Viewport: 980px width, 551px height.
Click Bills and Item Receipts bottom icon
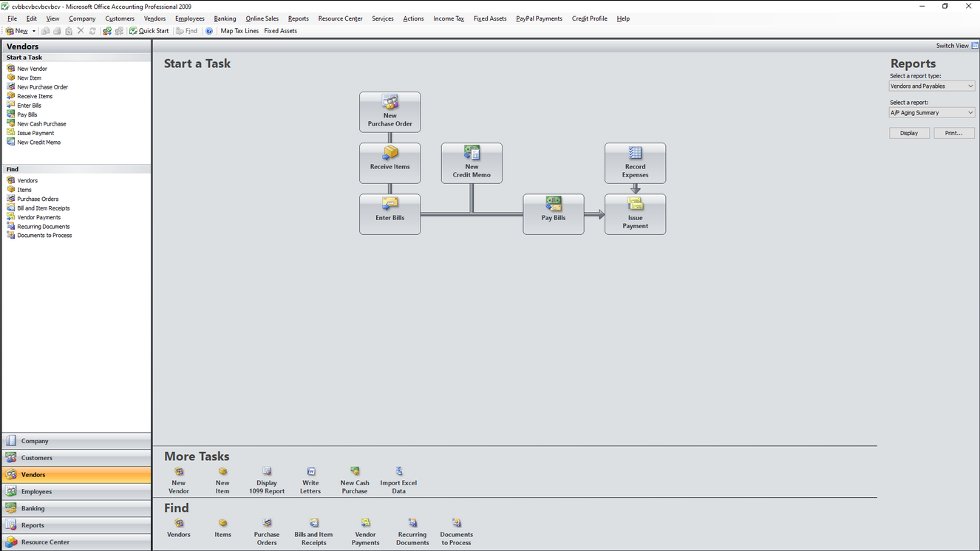click(313, 523)
